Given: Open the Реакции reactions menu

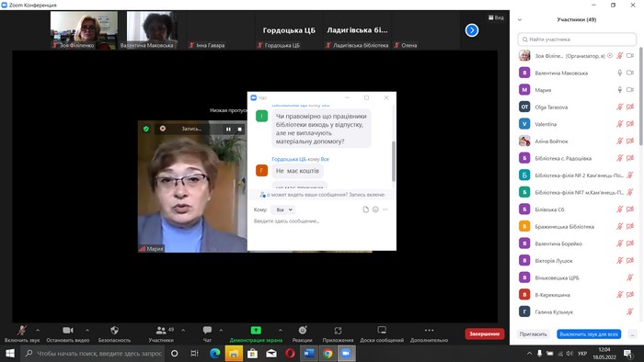Looking at the screenshot, I should pos(303,334).
